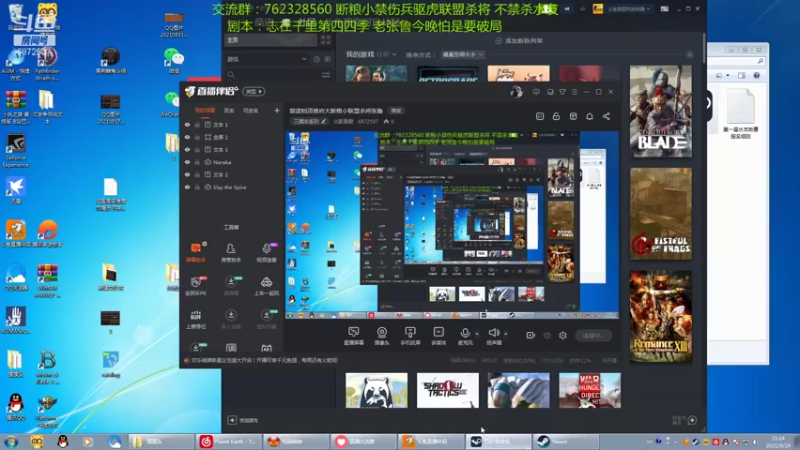Add a 手机投屏 phone cast source

[410, 336]
